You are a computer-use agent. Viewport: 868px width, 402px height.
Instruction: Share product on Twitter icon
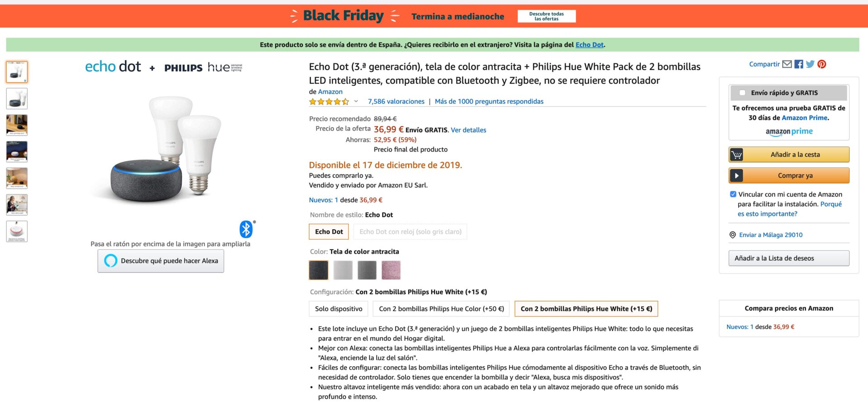point(810,64)
